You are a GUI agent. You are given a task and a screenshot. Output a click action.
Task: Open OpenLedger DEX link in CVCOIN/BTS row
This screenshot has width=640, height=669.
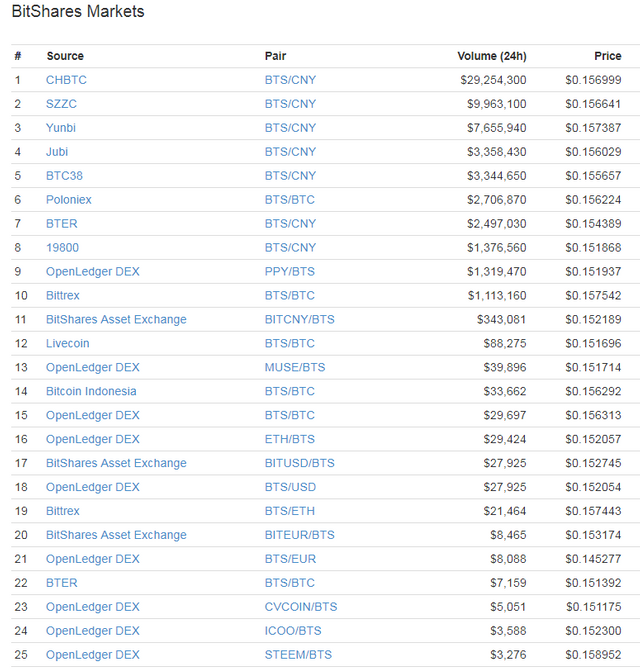point(93,606)
